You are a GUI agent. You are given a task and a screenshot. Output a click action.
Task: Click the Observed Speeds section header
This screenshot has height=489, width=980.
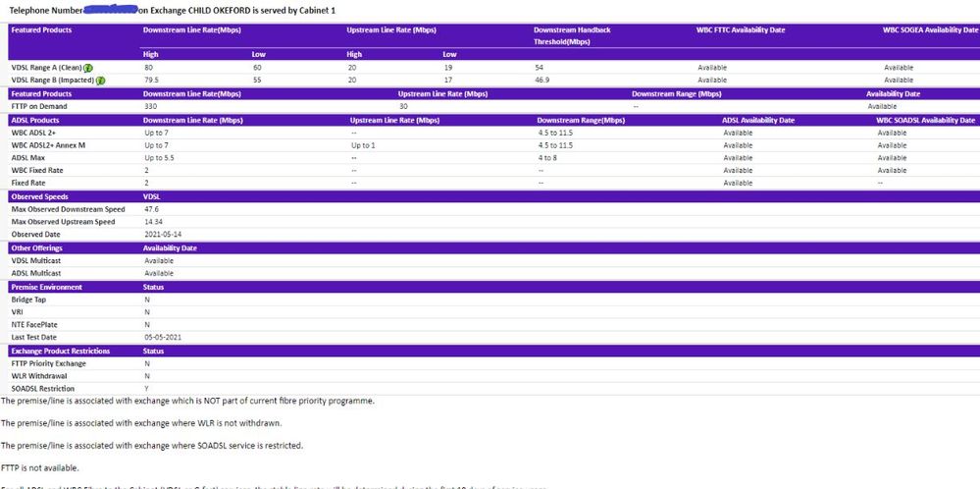point(40,196)
